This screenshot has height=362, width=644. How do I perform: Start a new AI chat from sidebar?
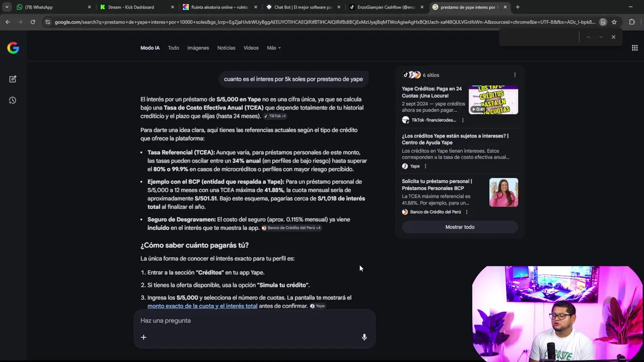13,79
